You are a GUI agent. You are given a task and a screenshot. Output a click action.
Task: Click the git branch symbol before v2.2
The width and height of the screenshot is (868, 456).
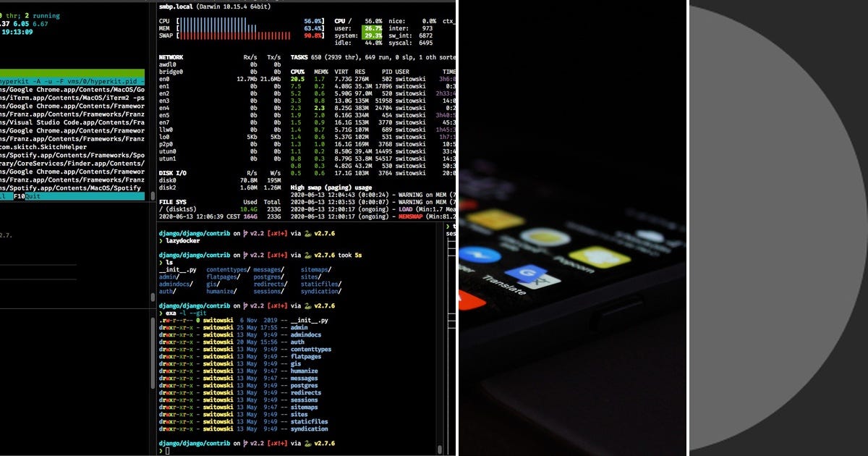point(245,232)
